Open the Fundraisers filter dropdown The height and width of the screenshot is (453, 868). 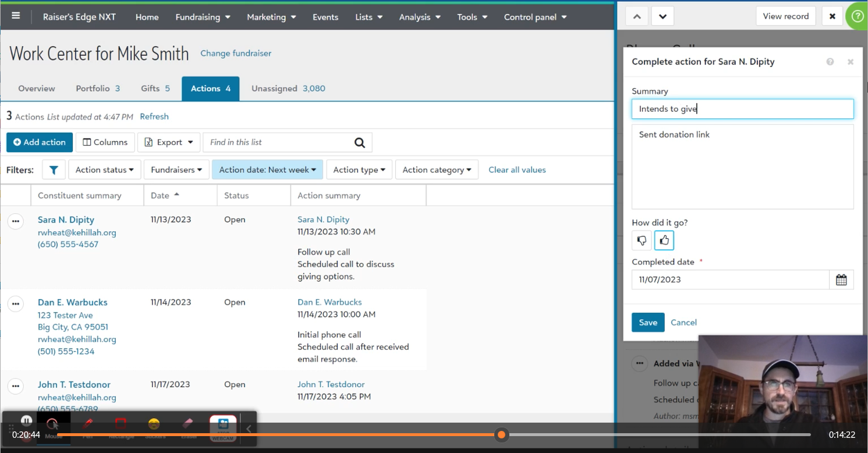click(x=176, y=170)
